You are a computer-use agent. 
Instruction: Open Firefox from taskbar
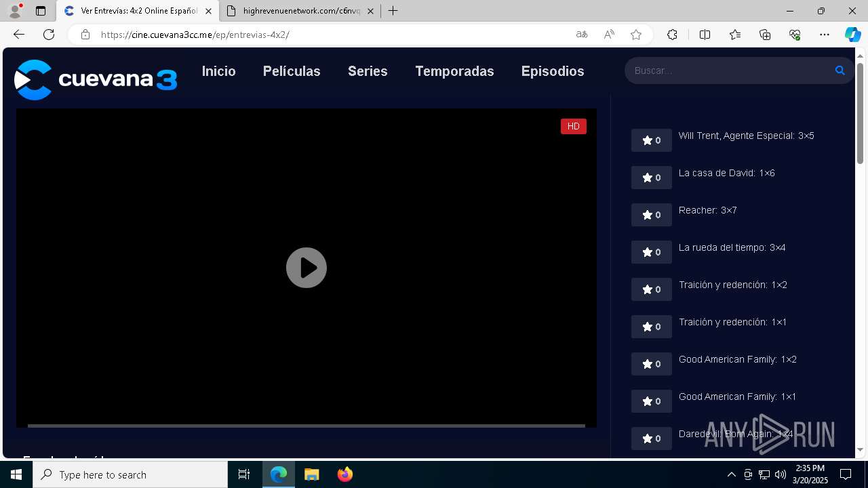pos(345,474)
